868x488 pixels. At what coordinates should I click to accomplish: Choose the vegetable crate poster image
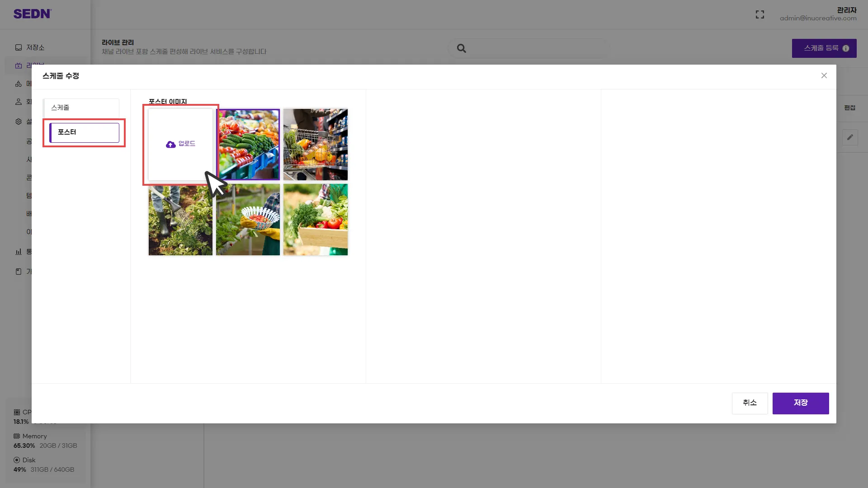(316, 220)
